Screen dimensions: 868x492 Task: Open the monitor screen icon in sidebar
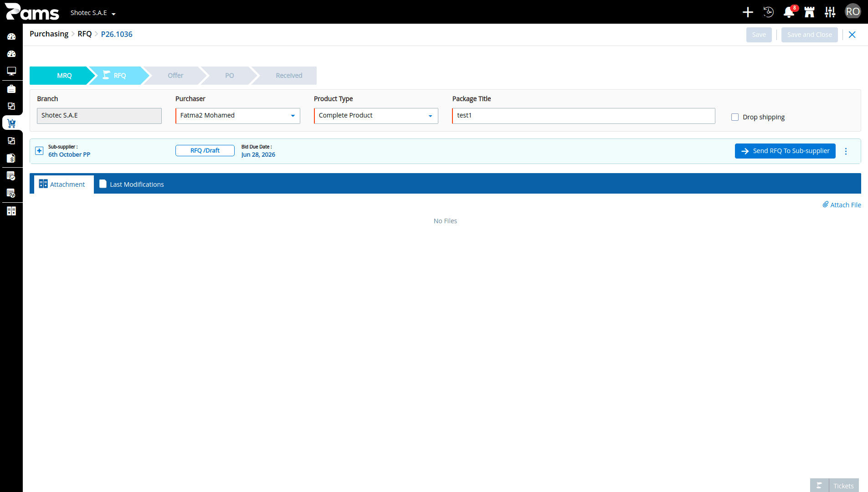11,71
